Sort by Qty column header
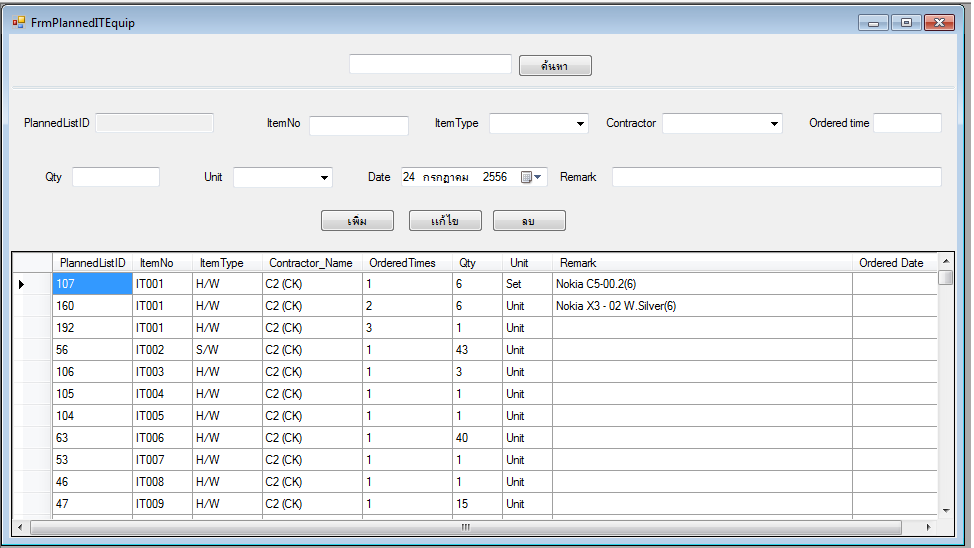The width and height of the screenshot is (974, 548). pos(478,263)
